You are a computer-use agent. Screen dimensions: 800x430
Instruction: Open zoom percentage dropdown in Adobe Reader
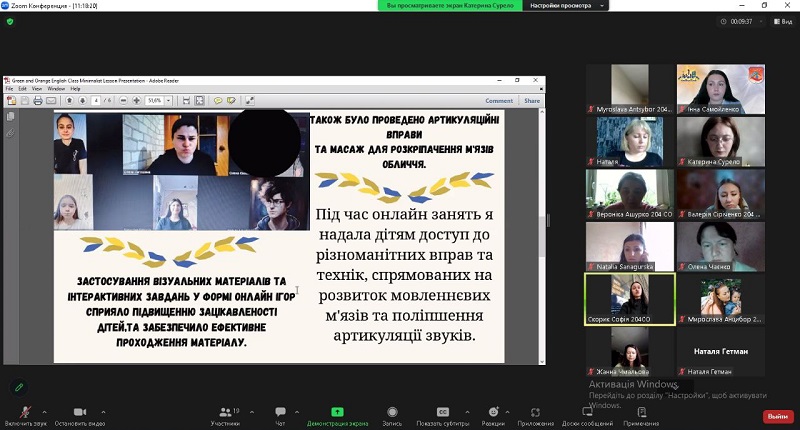[x=168, y=100]
